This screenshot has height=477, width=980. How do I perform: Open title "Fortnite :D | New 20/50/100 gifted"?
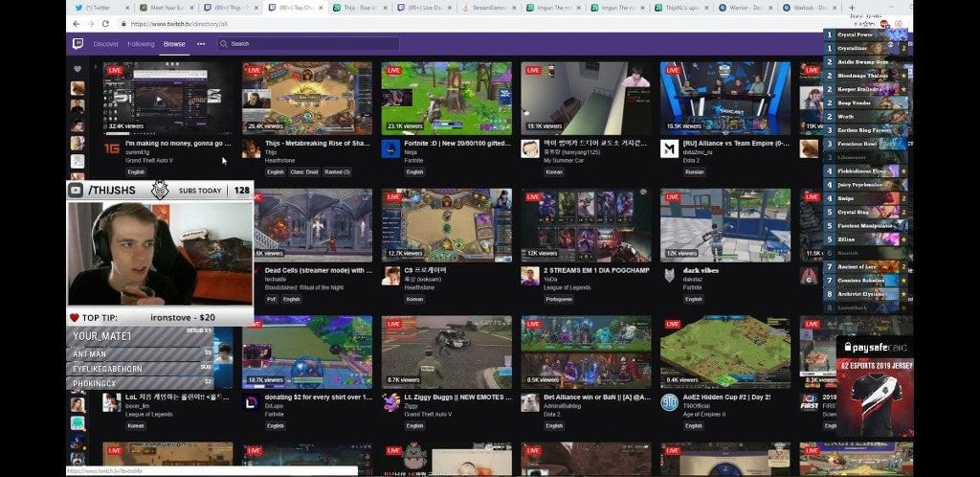click(457, 143)
